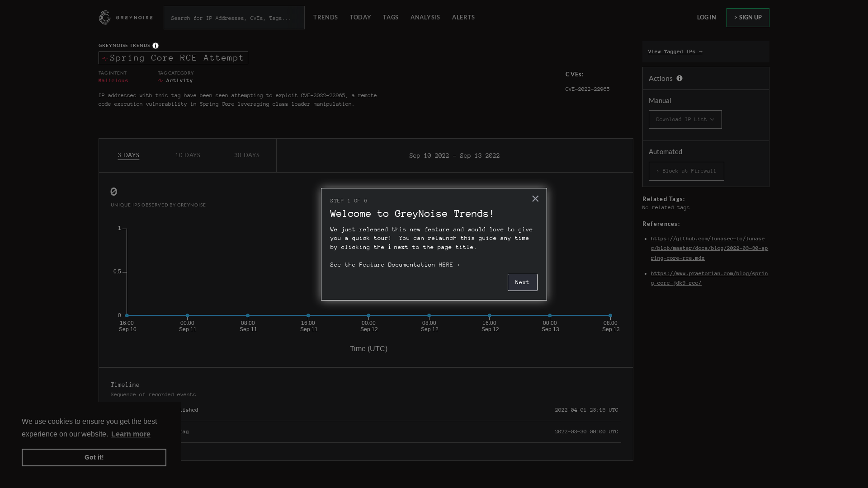Click the chart point at 08:00 Sep 12
Image resolution: width=868 pixels, height=488 pixels.
pos(429,315)
